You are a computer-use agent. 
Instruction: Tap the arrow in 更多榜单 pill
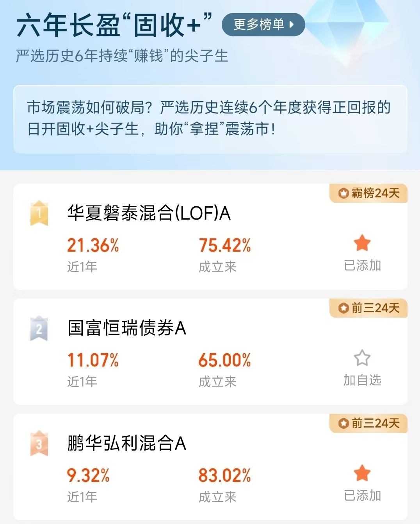[292, 25]
